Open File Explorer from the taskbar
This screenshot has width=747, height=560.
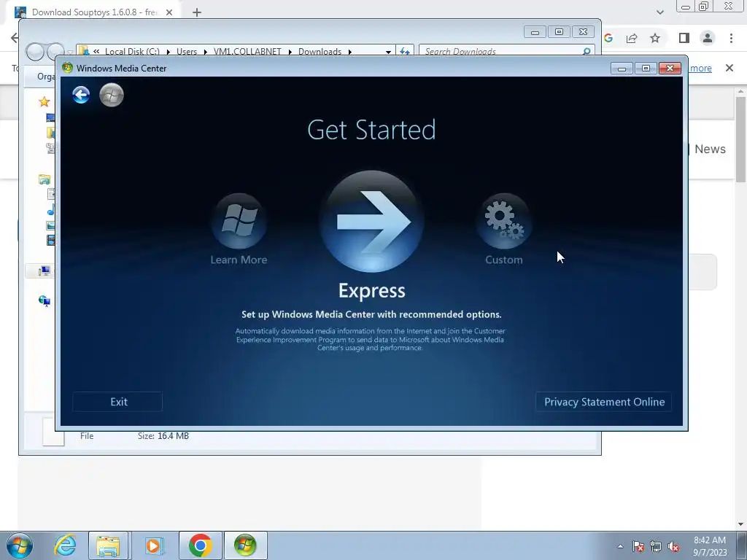pyautogui.click(x=108, y=545)
